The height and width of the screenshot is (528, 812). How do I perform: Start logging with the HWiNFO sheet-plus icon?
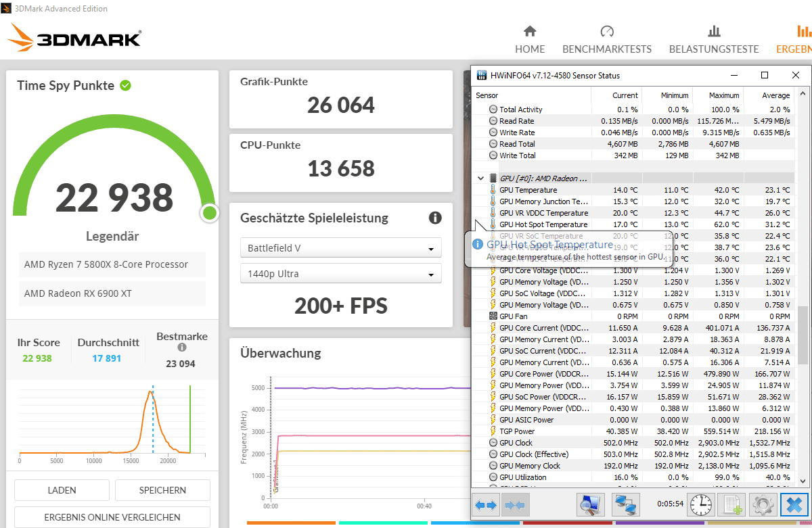pos(734,504)
